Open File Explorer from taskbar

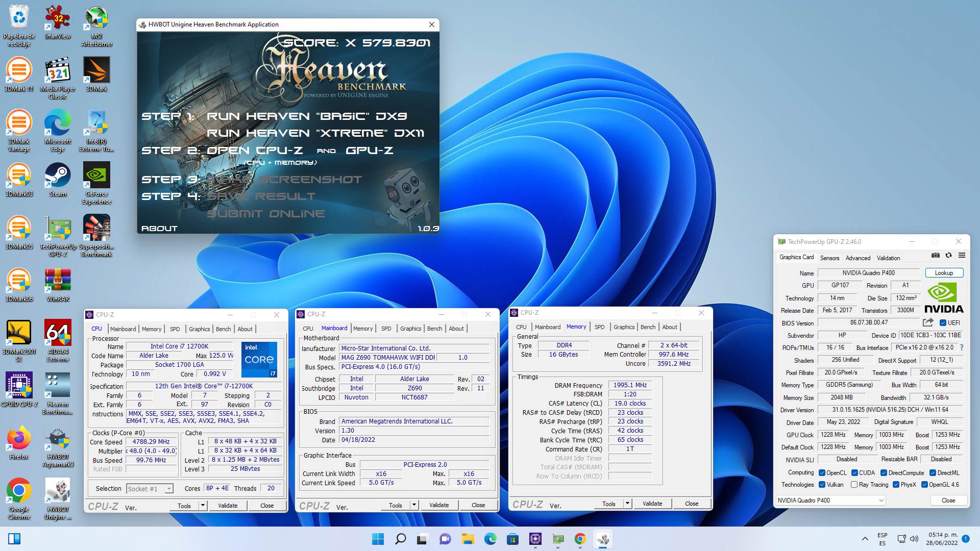[x=468, y=539]
